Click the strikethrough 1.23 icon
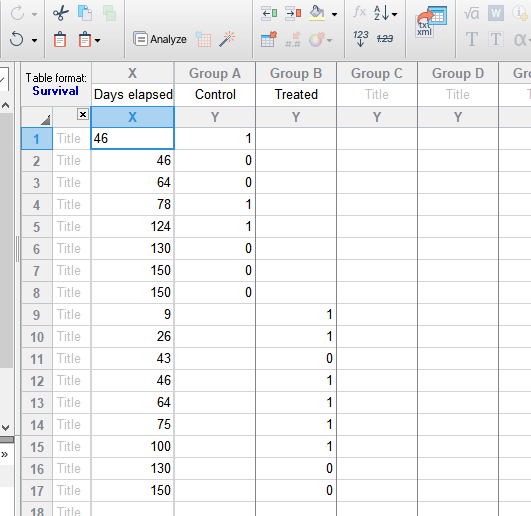This screenshot has height=516, width=531. pyautogui.click(x=385, y=39)
